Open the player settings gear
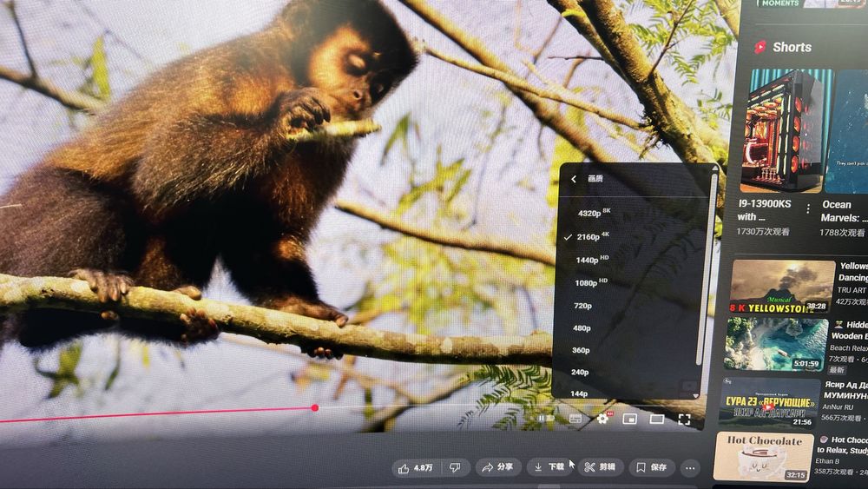 tap(602, 419)
